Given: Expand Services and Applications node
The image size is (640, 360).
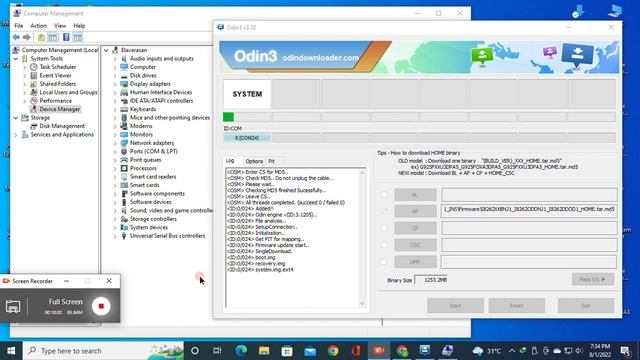Looking at the screenshot, I should coord(16,135).
